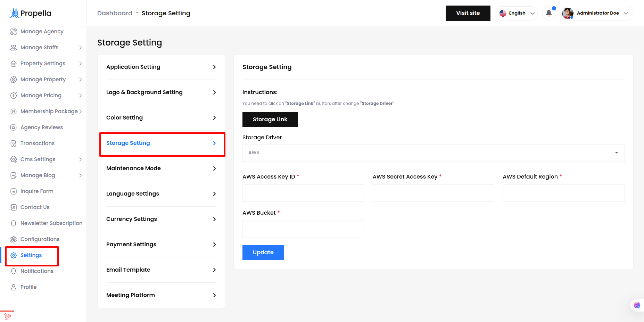The width and height of the screenshot is (644, 322).
Task: Click the Manage Blog icon
Action: 14,175
